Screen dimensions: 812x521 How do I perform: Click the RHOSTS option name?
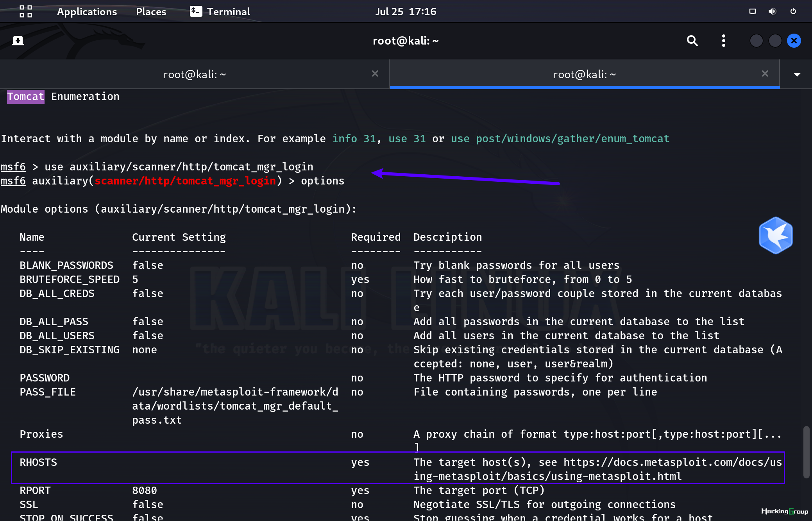coord(38,462)
